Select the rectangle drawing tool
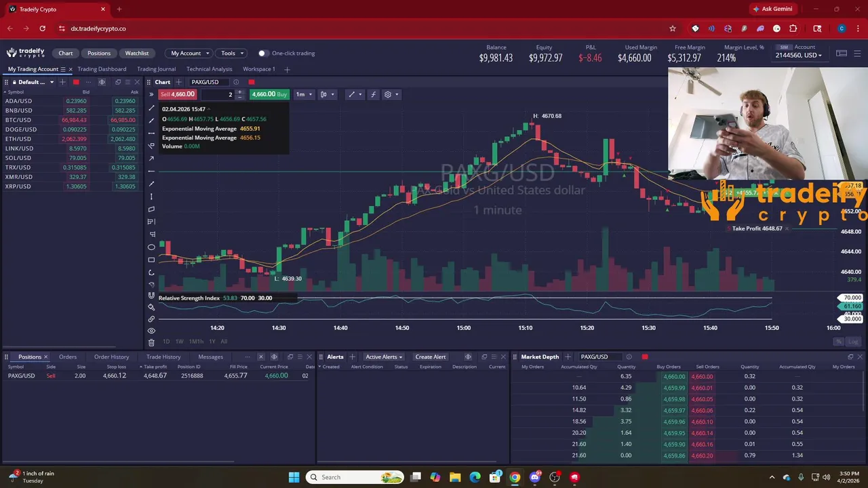This screenshot has height=488, width=868. [x=151, y=260]
